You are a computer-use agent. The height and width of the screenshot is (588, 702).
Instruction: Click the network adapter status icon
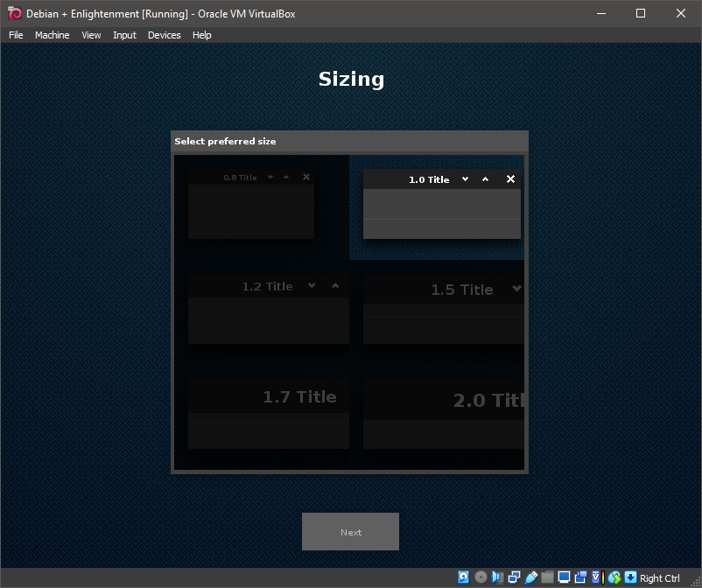514,577
